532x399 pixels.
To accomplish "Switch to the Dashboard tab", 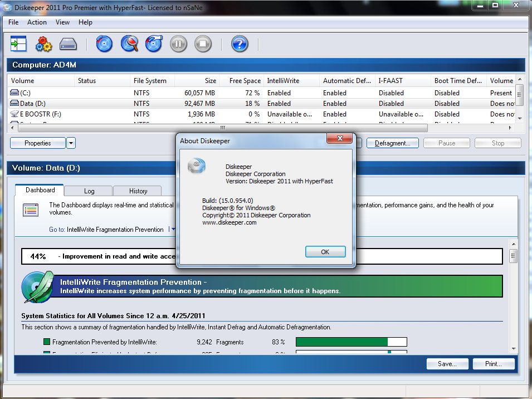I will (40, 190).
